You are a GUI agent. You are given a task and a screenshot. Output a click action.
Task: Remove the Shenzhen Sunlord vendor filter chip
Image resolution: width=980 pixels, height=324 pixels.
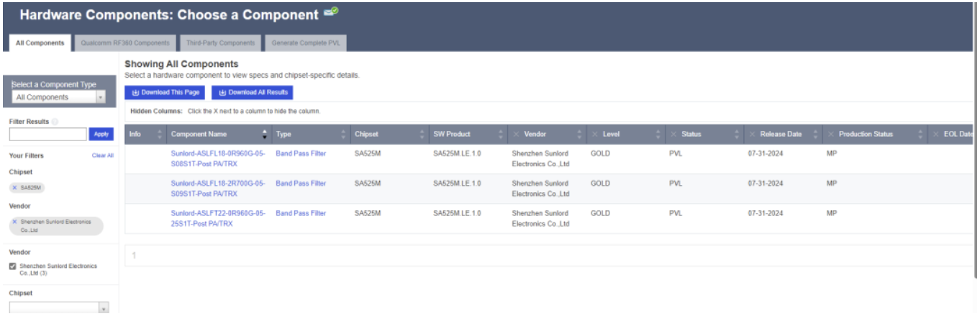pyautogui.click(x=14, y=222)
